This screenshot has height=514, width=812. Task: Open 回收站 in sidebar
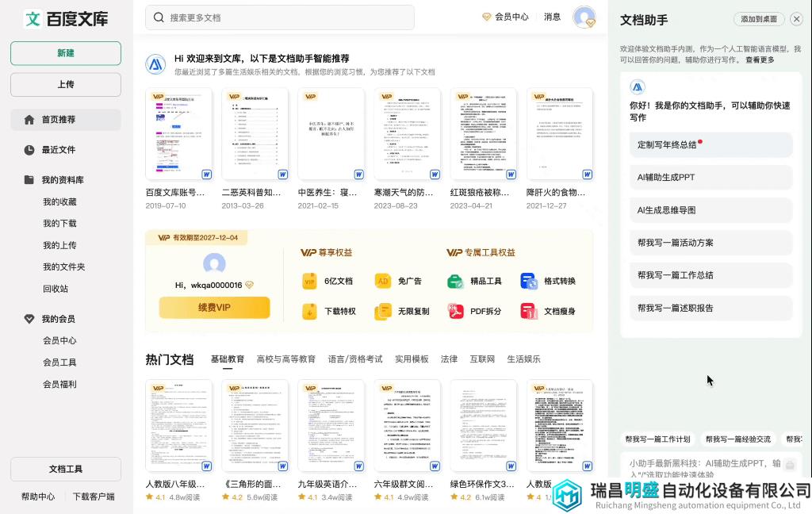coord(56,289)
